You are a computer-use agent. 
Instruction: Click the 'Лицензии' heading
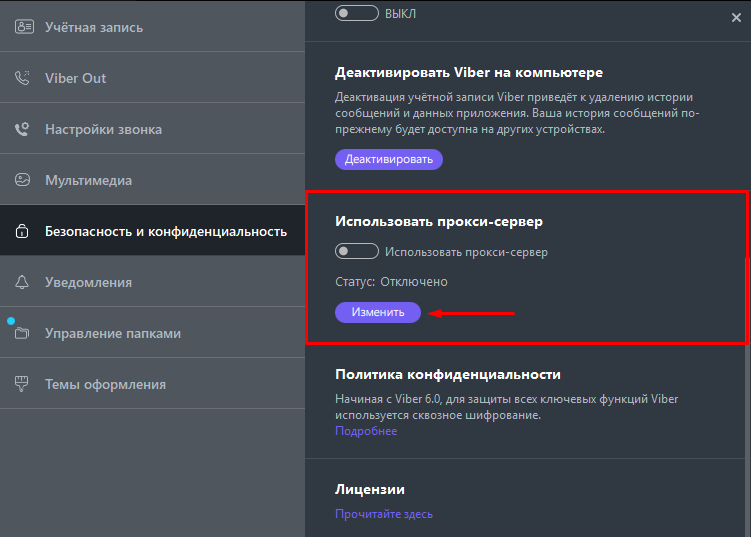point(370,489)
